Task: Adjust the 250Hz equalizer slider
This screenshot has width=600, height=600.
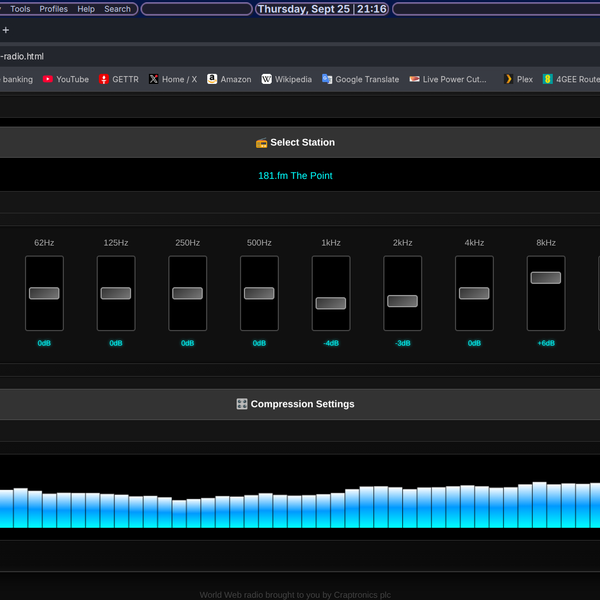Action: tap(187, 293)
